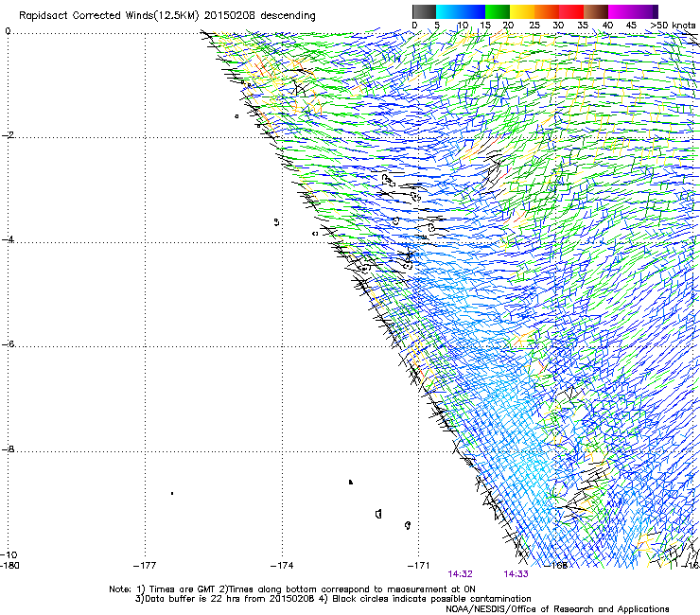This screenshot has width=700, height=615.
Task: Click the dark purple 45–50 knots legend segment
Action: pos(645,11)
